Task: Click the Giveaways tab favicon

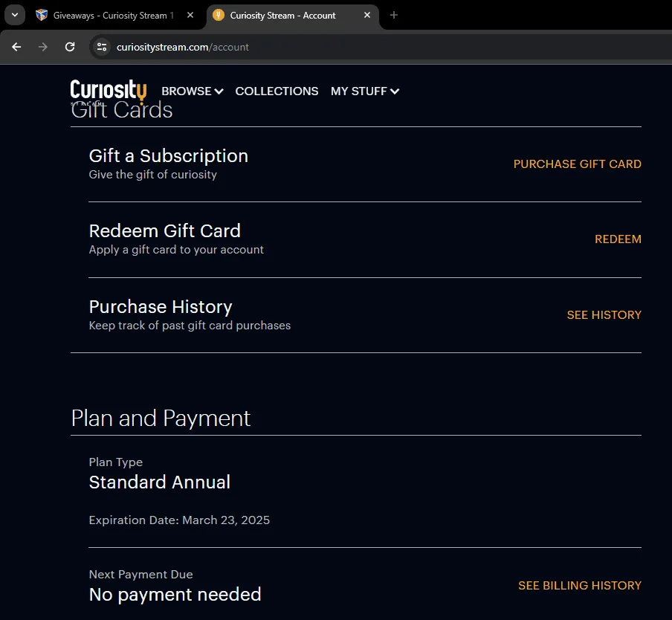Action: pyautogui.click(x=42, y=15)
